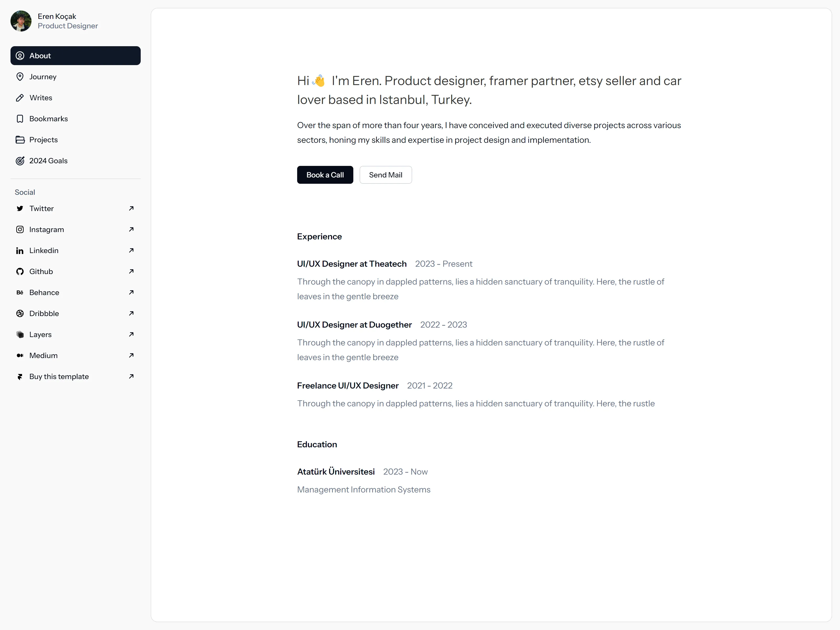Click the Eren Koçak name header
The height and width of the screenshot is (630, 840).
(57, 16)
